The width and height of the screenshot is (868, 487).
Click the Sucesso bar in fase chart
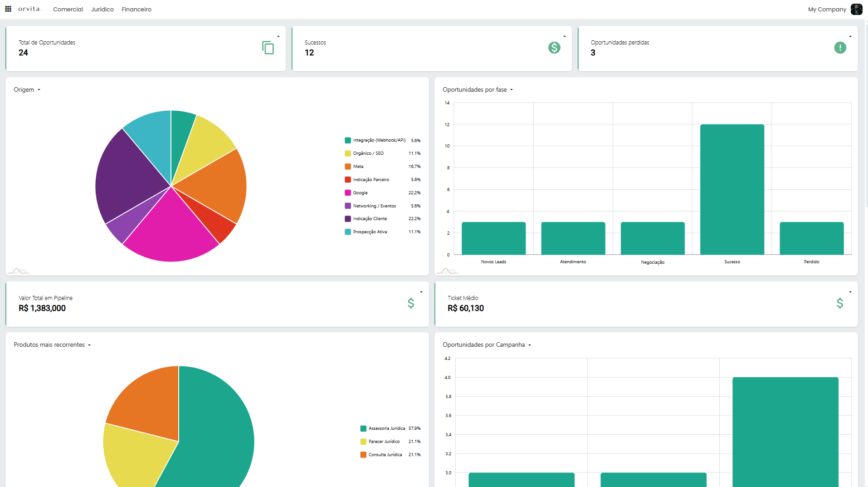[732, 189]
